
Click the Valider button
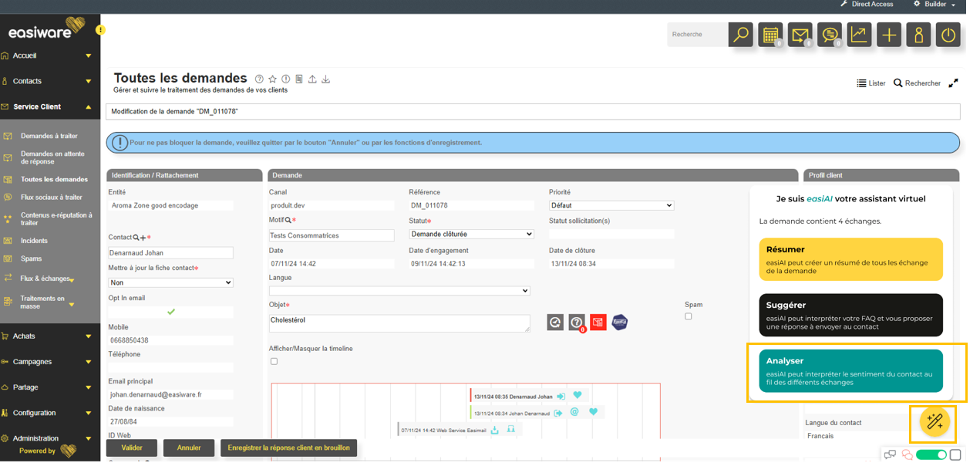132,448
